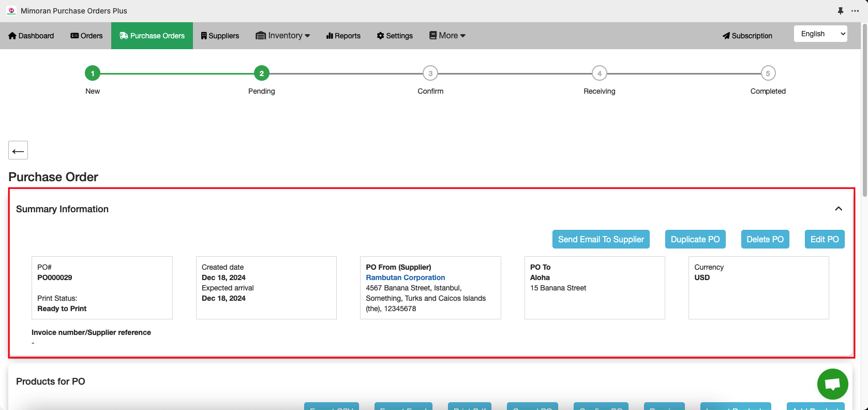Expand the More dropdown menu
The image size is (868, 410).
pos(447,36)
